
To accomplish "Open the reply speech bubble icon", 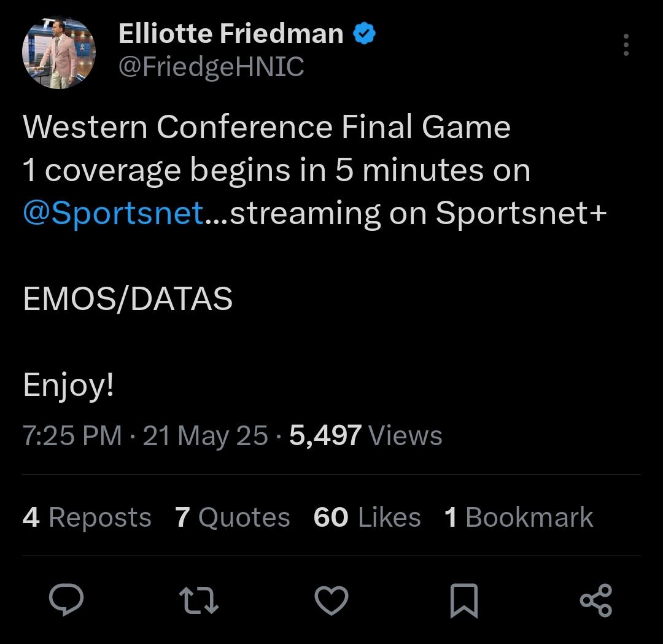I will tap(66, 599).
